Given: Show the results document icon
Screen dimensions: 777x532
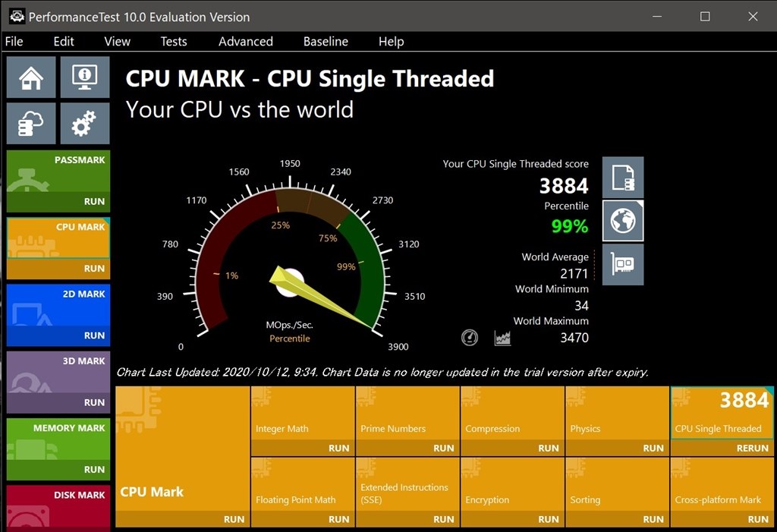Looking at the screenshot, I should coord(623,178).
